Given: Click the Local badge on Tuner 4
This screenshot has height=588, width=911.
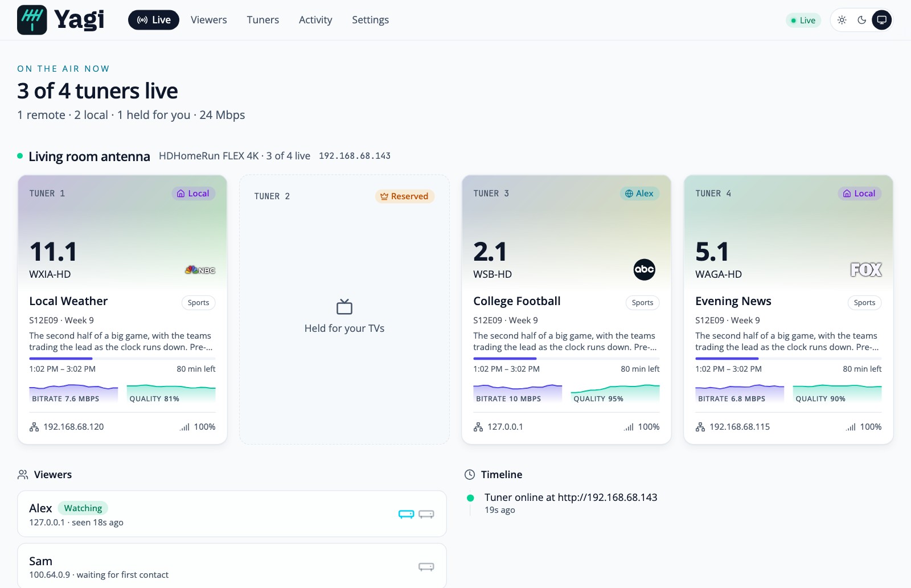Looking at the screenshot, I should coord(860,194).
